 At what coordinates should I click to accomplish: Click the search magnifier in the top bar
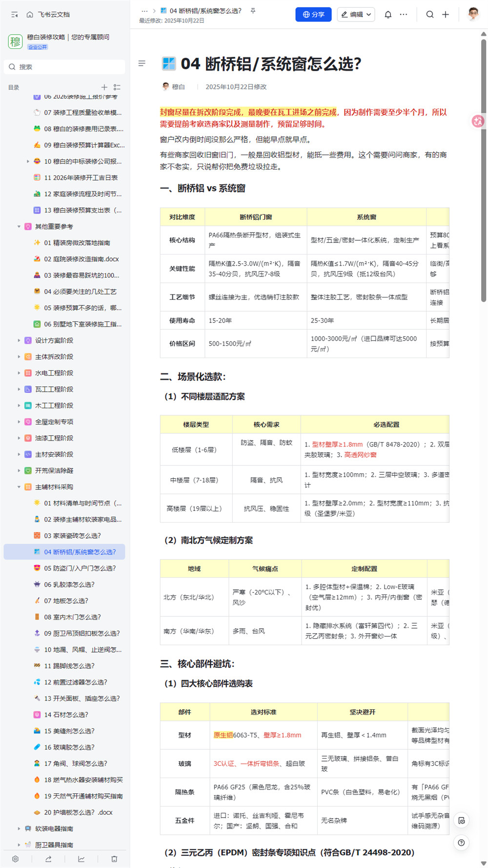point(430,15)
